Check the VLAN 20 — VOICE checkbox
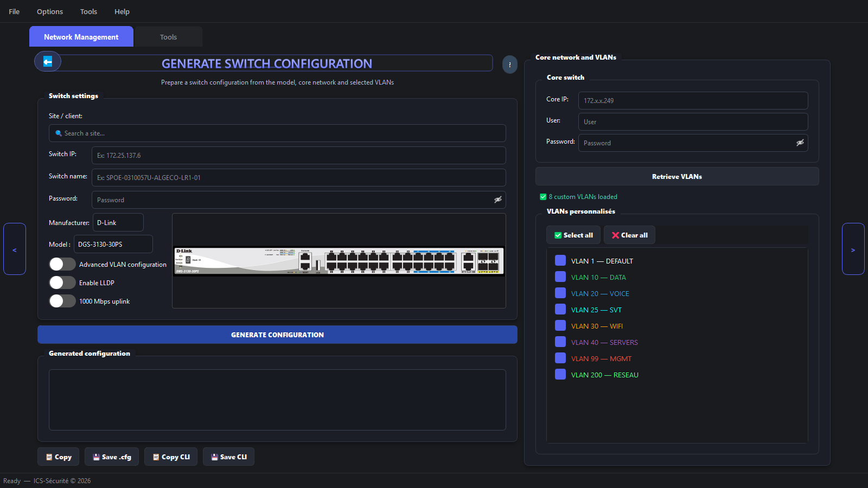Image resolution: width=868 pixels, height=488 pixels. [560, 293]
